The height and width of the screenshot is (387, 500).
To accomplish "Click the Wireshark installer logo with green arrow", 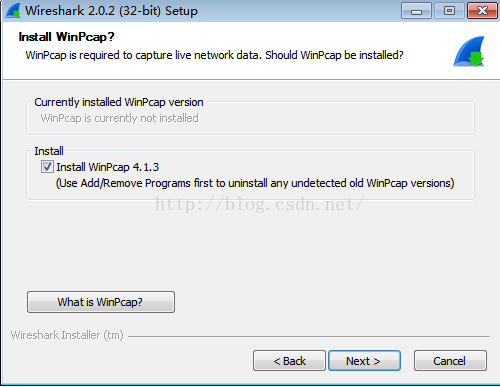I will (469, 51).
